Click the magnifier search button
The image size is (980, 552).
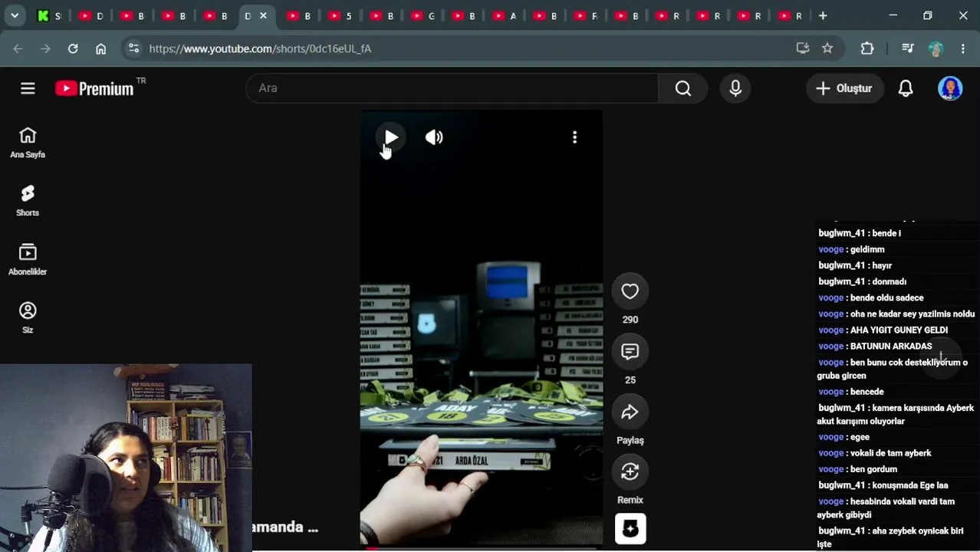pyautogui.click(x=682, y=88)
